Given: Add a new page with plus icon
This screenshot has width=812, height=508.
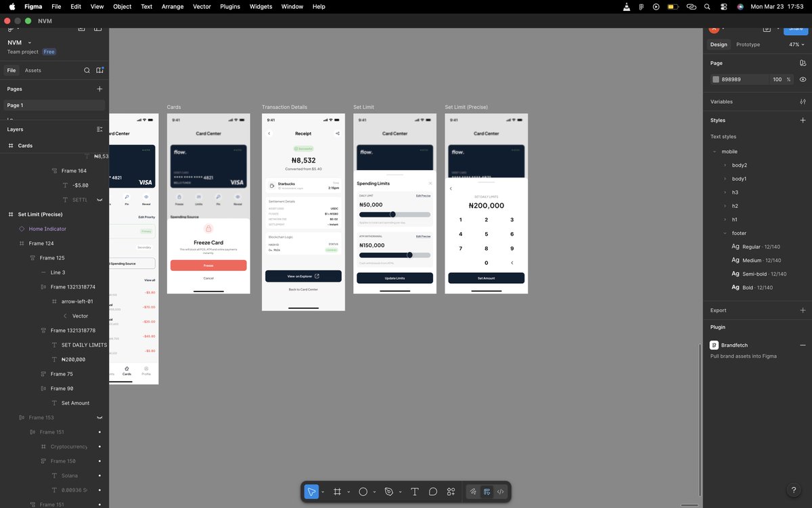Looking at the screenshot, I should coord(99,89).
